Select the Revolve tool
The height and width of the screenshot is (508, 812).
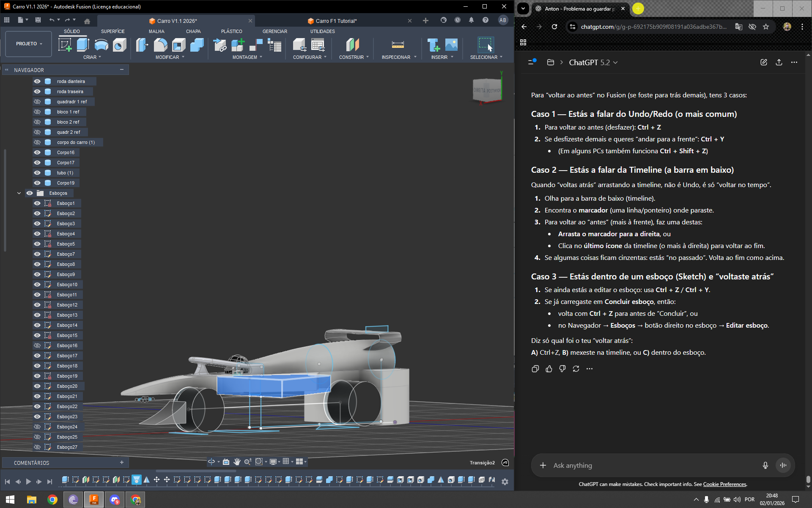point(101,44)
